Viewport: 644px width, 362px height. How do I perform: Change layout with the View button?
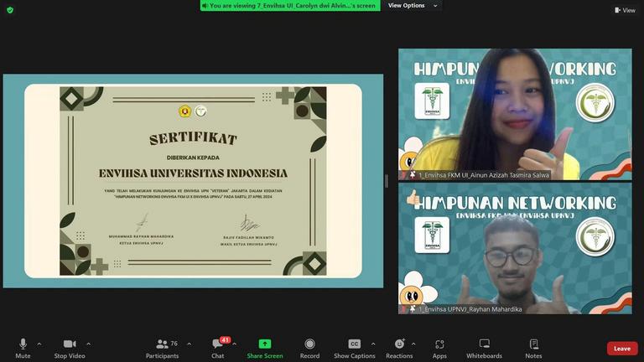click(x=625, y=10)
